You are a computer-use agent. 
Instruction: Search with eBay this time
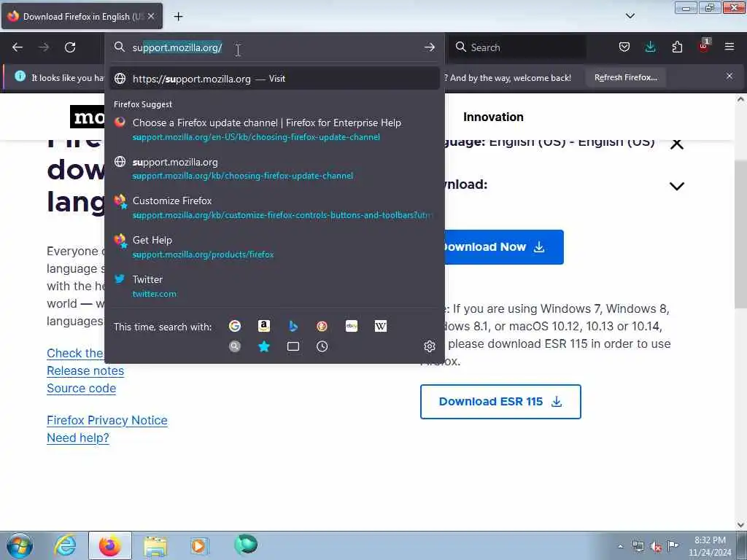click(x=352, y=326)
